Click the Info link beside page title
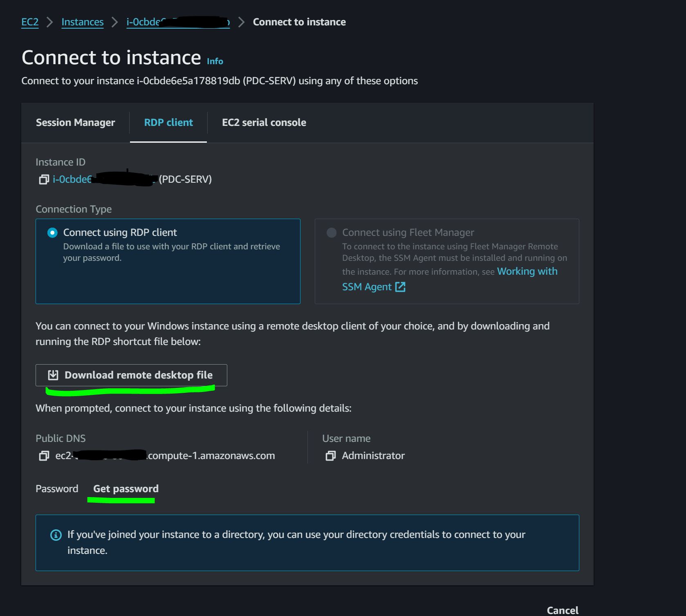 pyautogui.click(x=215, y=61)
